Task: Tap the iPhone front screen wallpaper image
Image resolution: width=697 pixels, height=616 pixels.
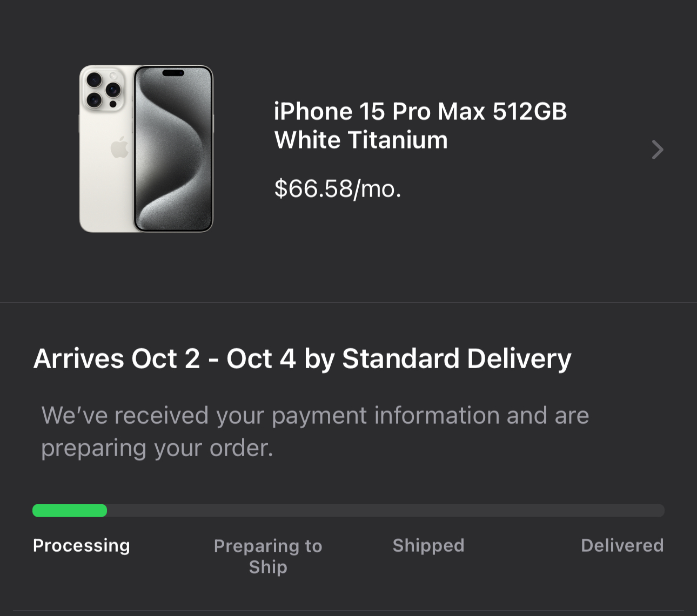Action: click(x=173, y=157)
